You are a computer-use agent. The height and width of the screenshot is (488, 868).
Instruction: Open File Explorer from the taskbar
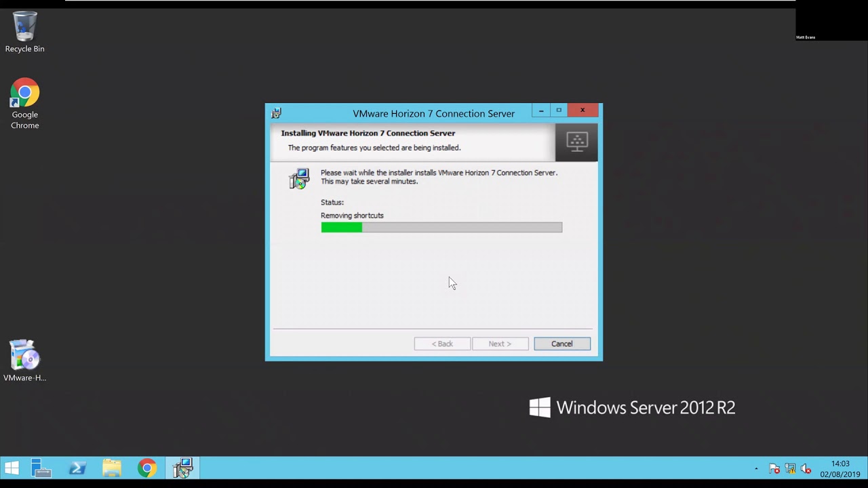coord(112,468)
